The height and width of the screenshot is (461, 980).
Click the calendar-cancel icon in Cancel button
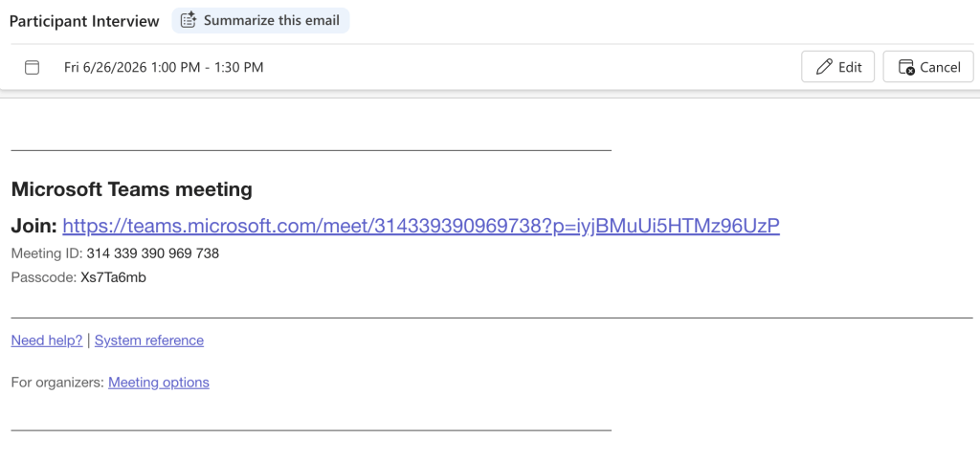pyautogui.click(x=906, y=67)
